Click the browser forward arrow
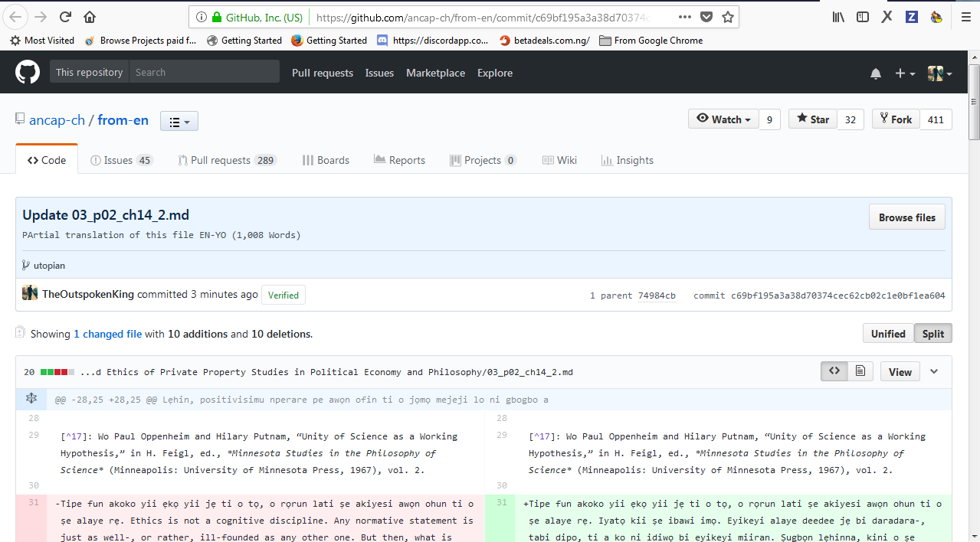The image size is (980, 542). point(41,17)
